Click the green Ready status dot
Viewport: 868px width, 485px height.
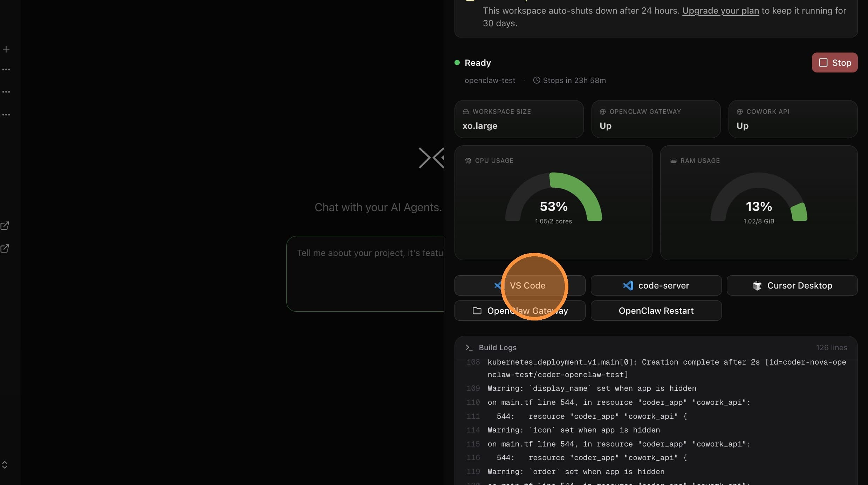(x=457, y=63)
